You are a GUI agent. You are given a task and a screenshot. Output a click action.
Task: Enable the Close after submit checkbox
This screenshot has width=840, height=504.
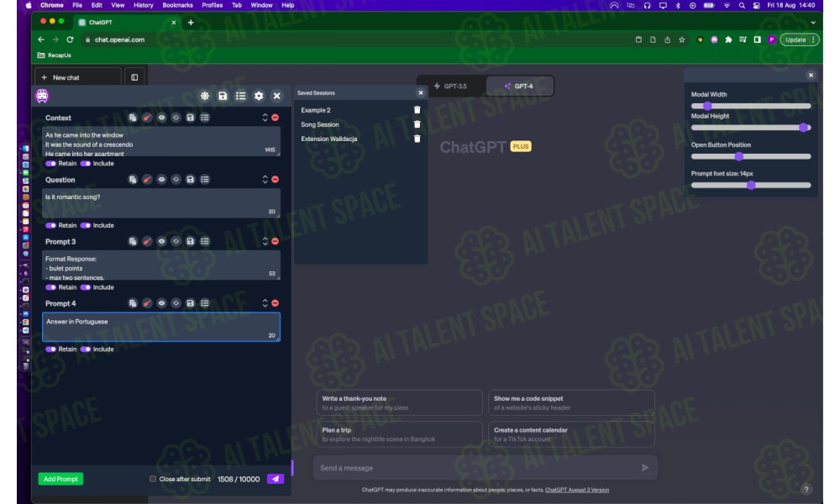click(x=153, y=479)
